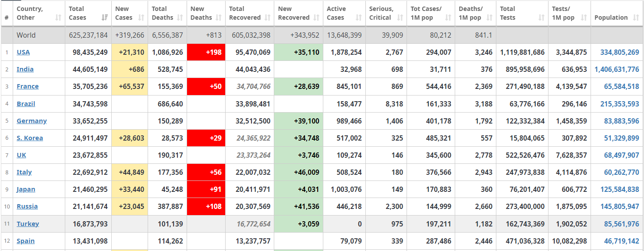The image size is (644, 251).
Task: Open the France country link
Action: click(x=28, y=86)
